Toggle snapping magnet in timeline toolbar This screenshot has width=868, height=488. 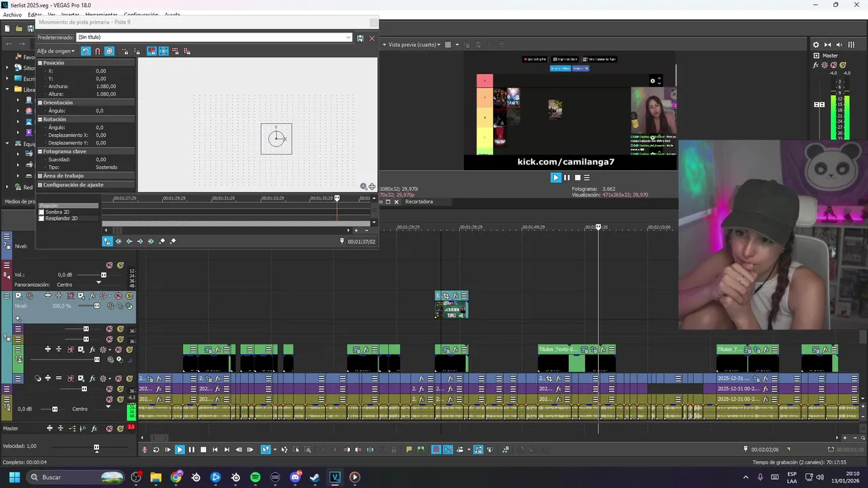[435, 449]
